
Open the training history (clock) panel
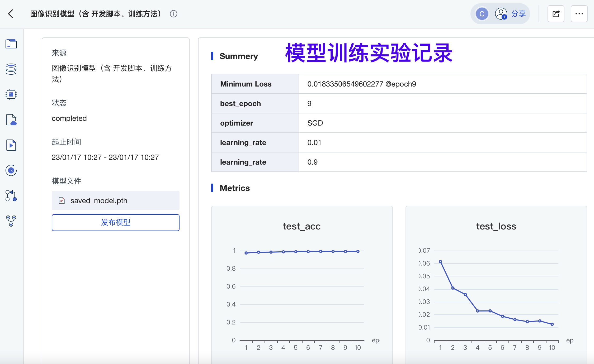(x=11, y=170)
